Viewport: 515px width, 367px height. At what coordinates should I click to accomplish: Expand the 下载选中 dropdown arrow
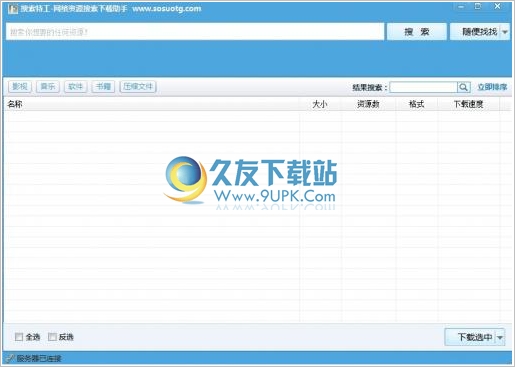point(500,337)
